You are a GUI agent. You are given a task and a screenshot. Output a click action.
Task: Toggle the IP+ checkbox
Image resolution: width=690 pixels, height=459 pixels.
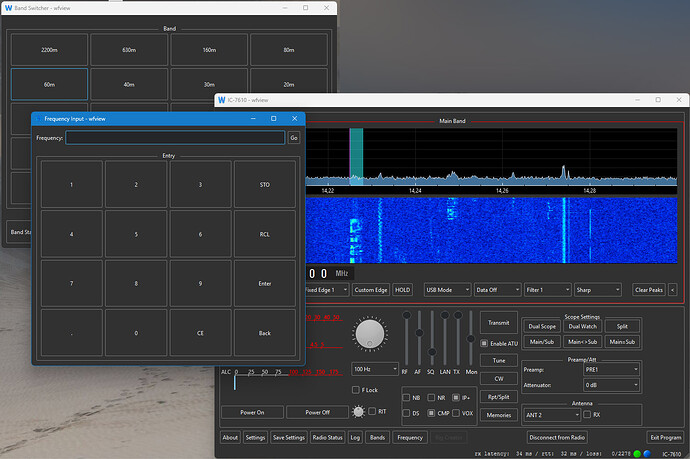coord(456,397)
